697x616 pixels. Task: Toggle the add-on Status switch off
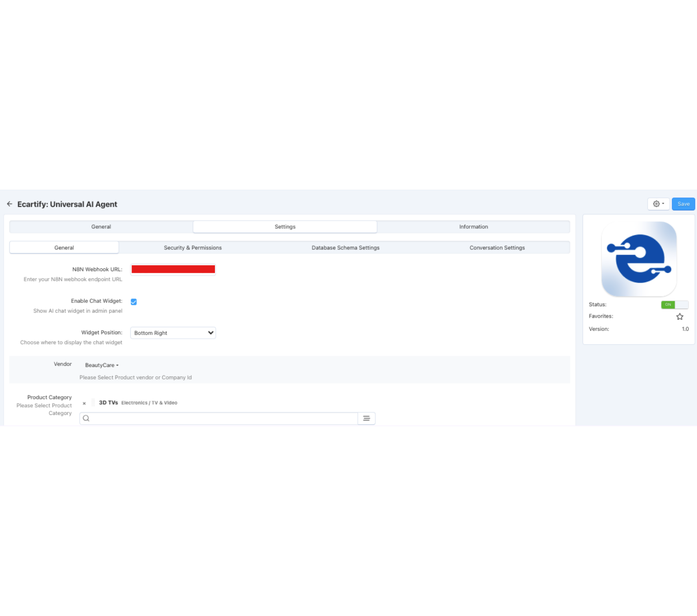pyautogui.click(x=674, y=305)
